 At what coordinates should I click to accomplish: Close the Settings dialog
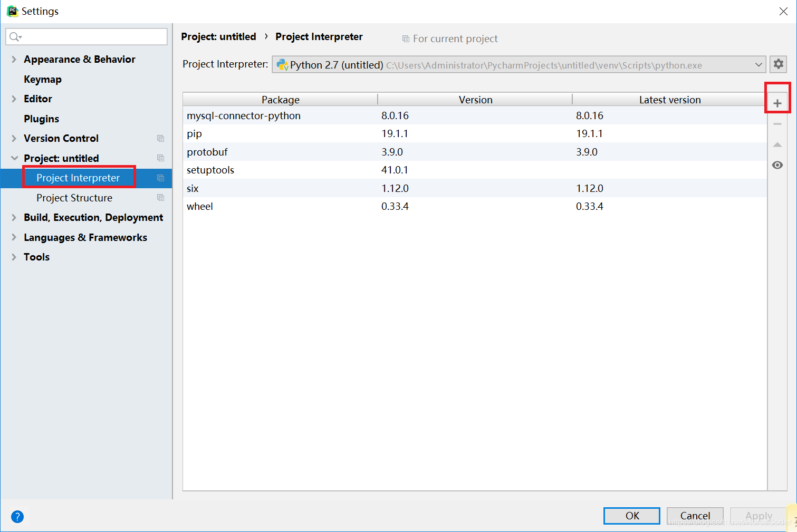(x=783, y=12)
